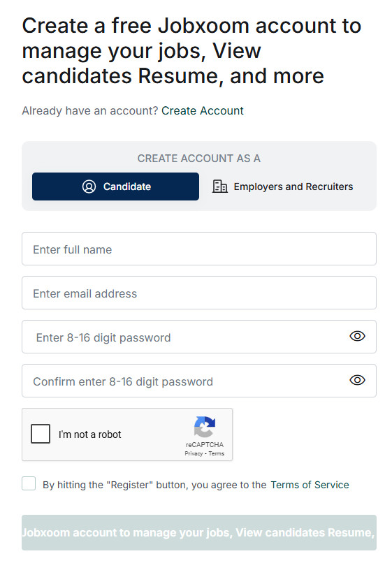This screenshot has height=563, width=392.
Task: Click the 8-16 digit password field
Action: tap(199, 337)
